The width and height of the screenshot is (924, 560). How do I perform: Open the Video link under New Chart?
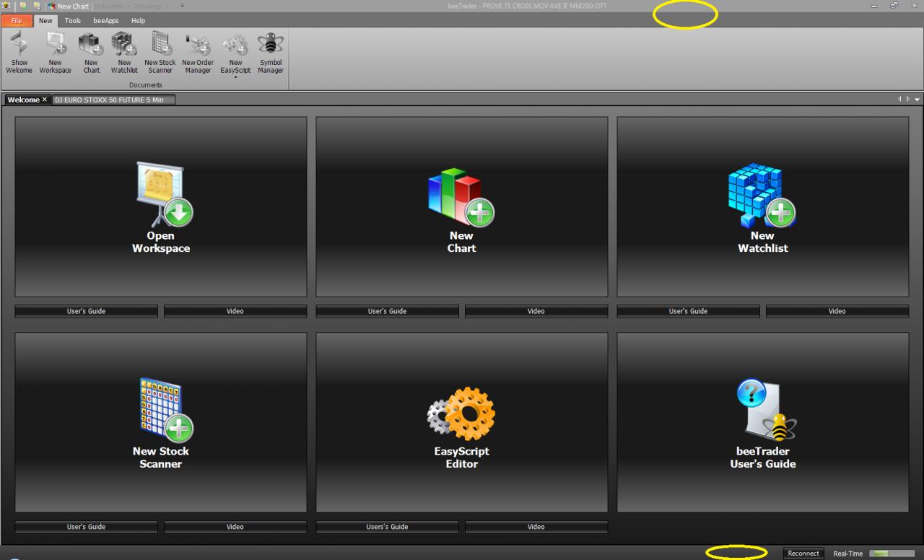click(x=536, y=311)
